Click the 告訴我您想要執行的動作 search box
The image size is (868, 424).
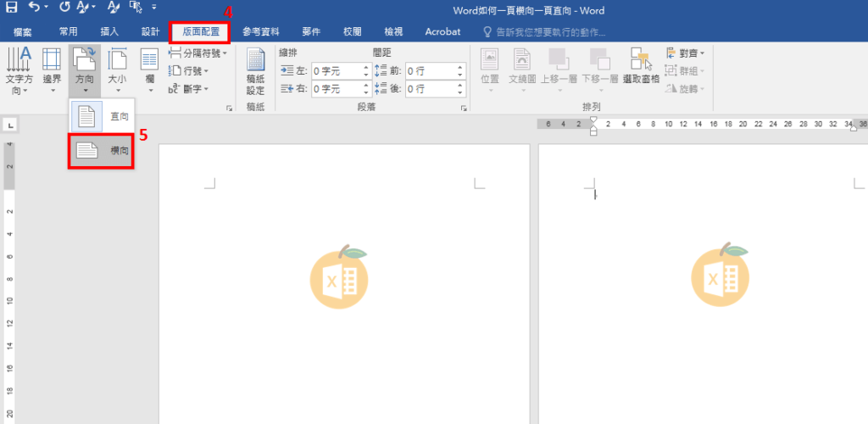coord(550,32)
